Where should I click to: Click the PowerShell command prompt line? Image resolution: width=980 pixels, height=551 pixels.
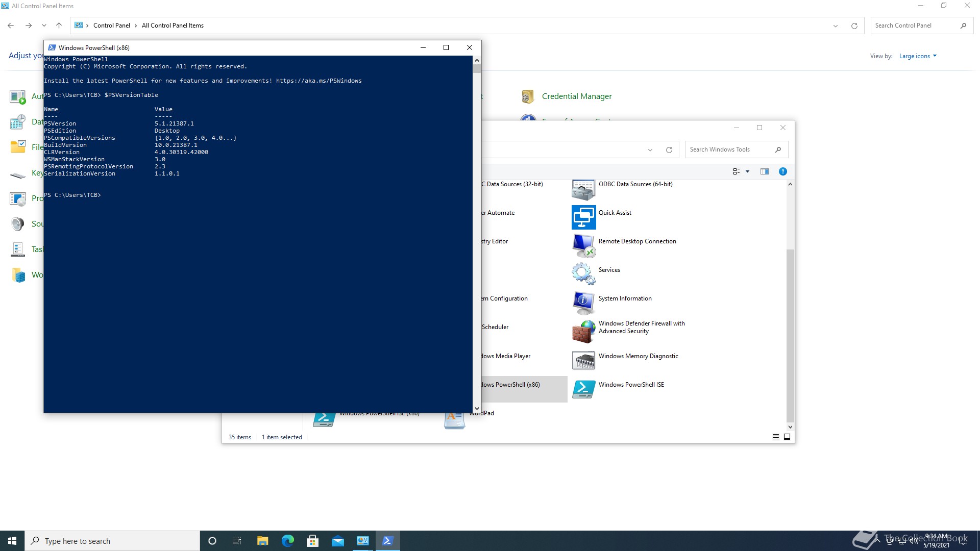[72, 195]
